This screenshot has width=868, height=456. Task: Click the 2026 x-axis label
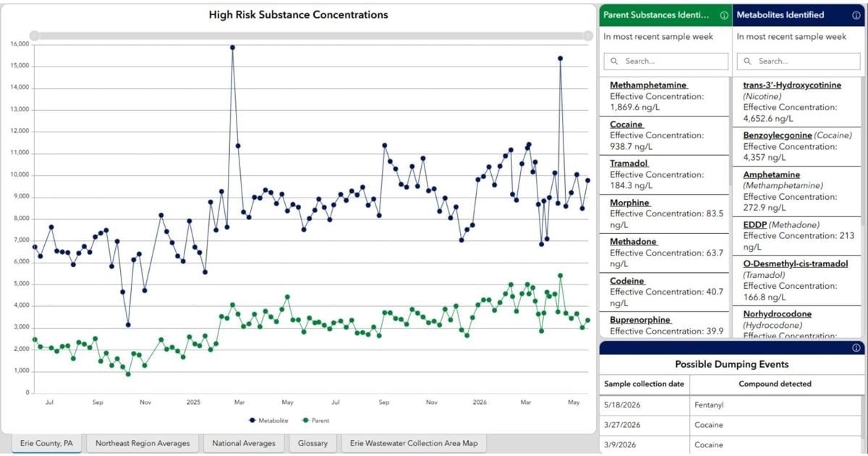(479, 402)
